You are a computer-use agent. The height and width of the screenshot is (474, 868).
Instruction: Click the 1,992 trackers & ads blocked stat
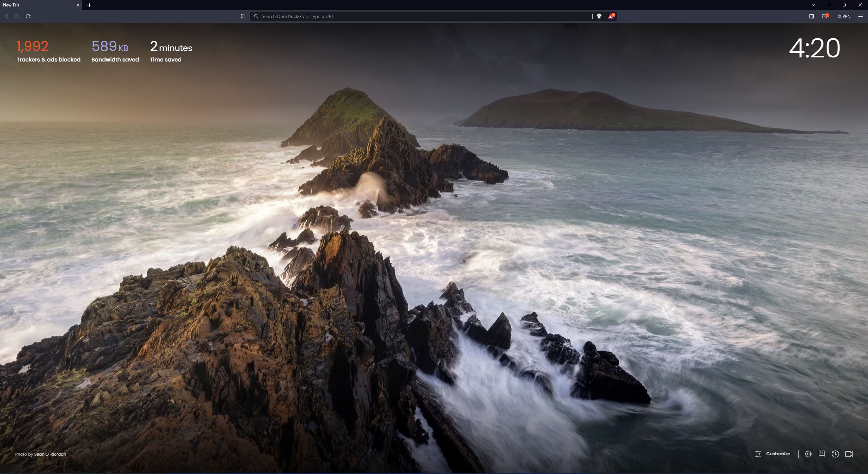(x=49, y=51)
